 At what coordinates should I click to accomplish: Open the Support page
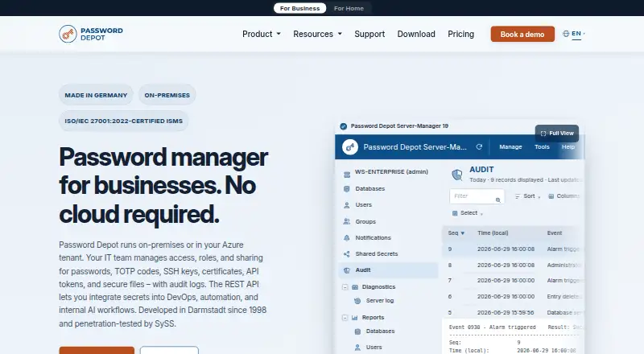pyautogui.click(x=369, y=34)
